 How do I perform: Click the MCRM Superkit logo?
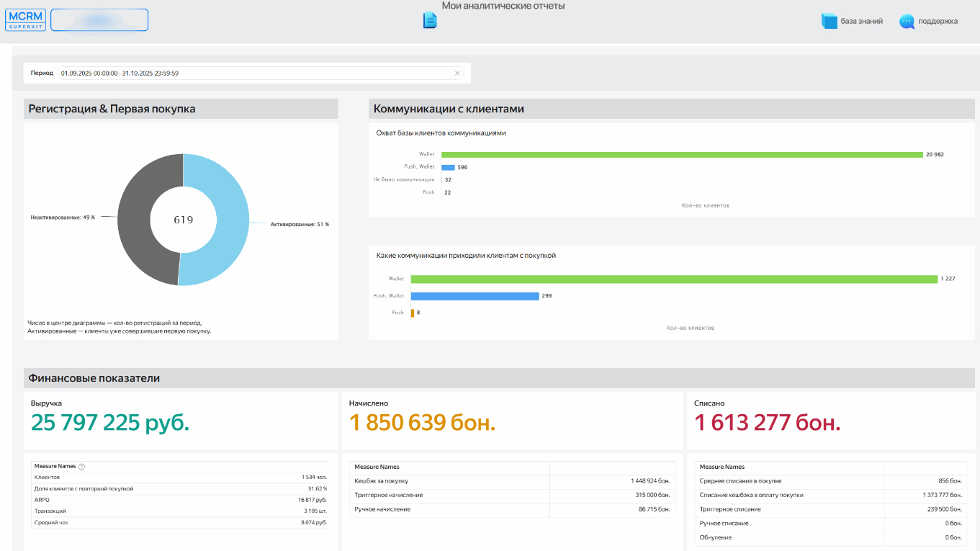25,20
